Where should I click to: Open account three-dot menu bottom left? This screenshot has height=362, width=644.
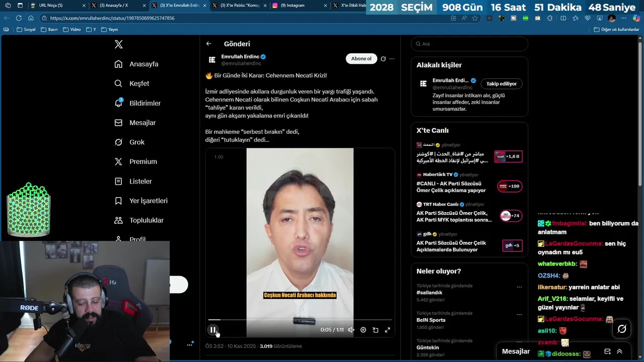coord(190,344)
